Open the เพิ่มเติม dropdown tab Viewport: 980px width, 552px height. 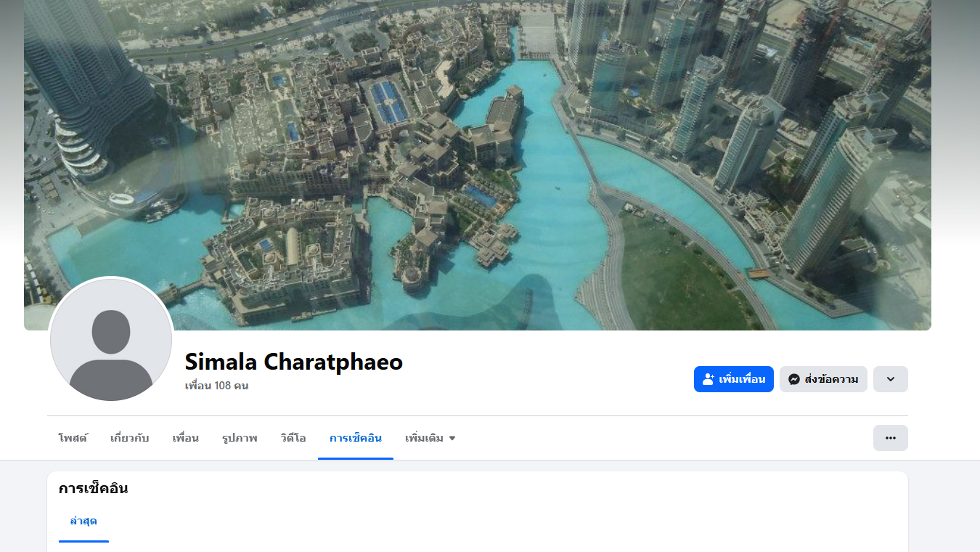[x=430, y=438]
